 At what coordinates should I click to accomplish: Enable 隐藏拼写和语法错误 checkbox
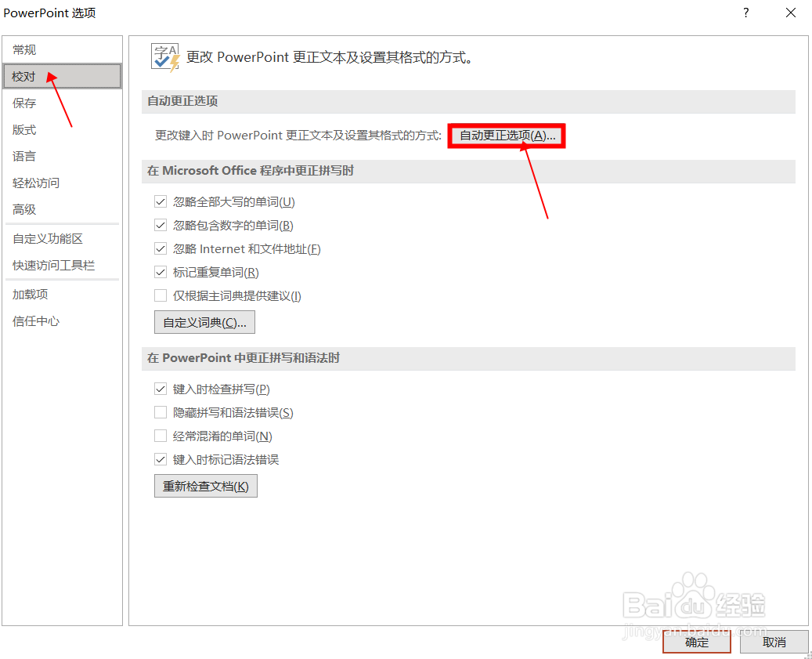161,412
